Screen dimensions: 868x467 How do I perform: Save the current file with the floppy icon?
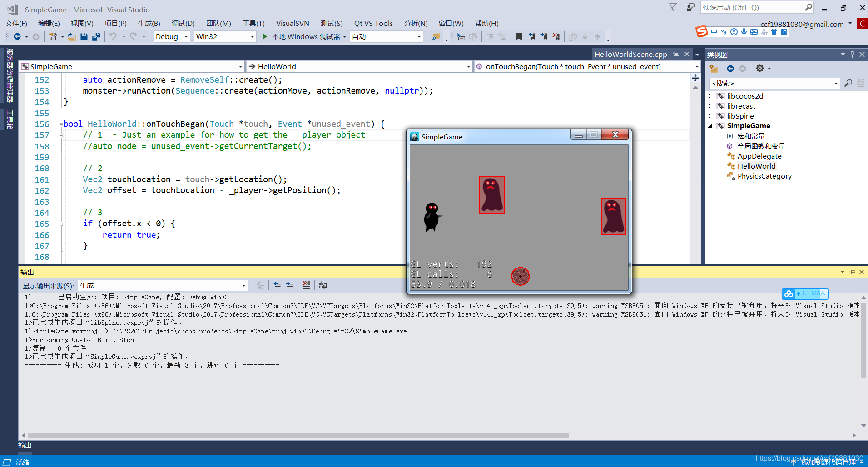tap(84, 37)
